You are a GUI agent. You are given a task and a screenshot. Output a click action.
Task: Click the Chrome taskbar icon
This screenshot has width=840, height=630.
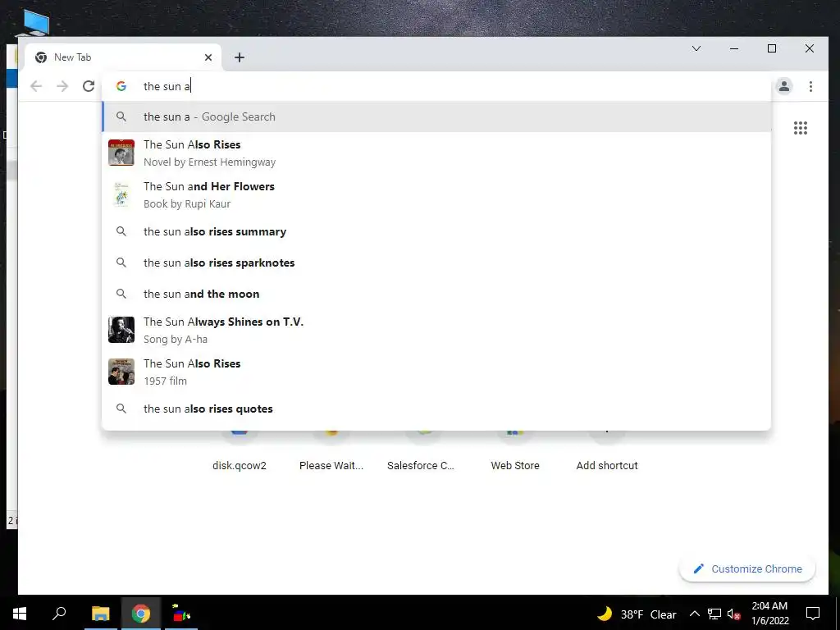pos(141,614)
